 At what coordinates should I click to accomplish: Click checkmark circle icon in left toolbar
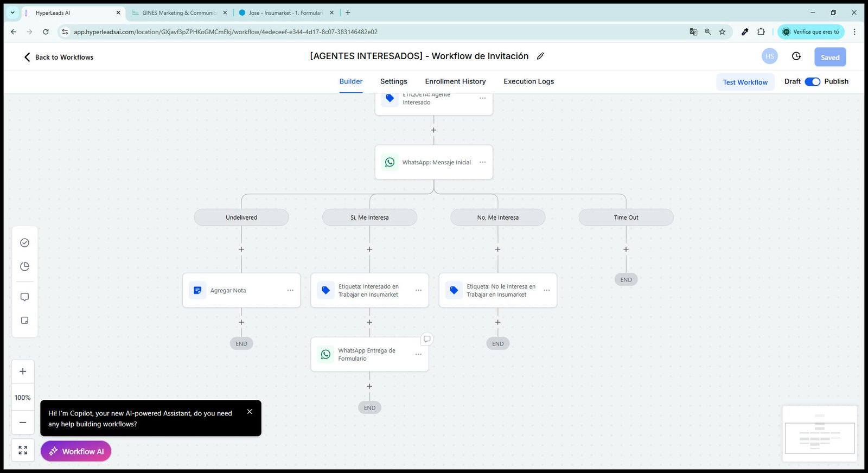pyautogui.click(x=24, y=243)
